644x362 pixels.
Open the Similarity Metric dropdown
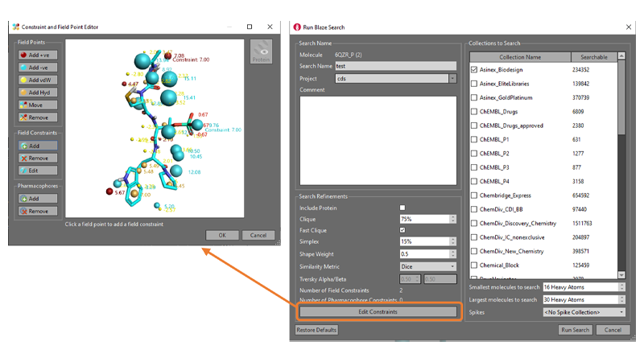click(428, 266)
